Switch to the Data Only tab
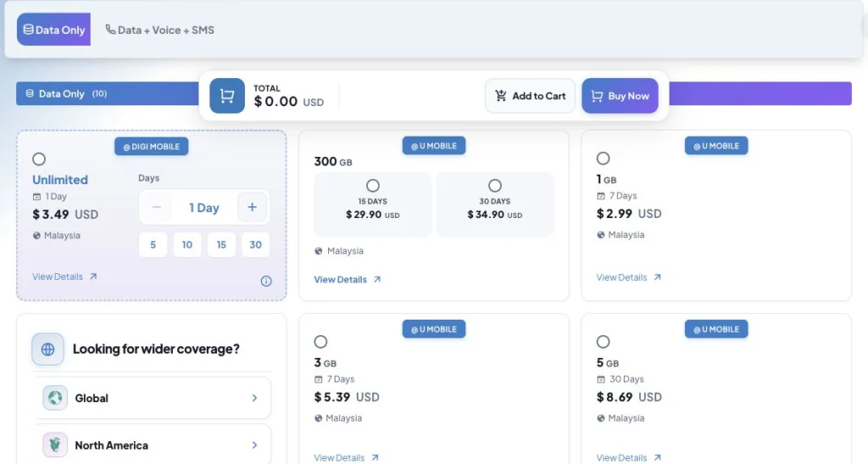868x464 pixels. click(53, 30)
